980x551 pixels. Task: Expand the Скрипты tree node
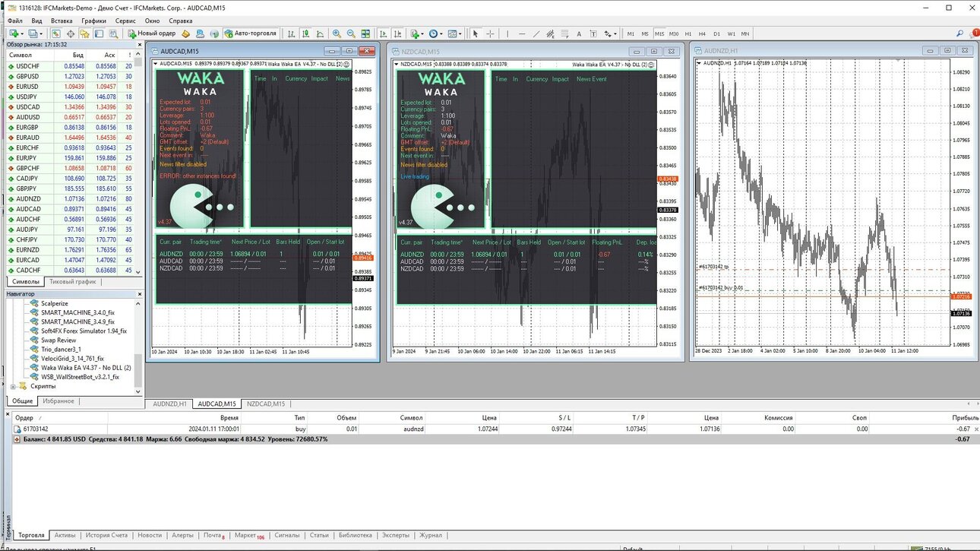13,386
